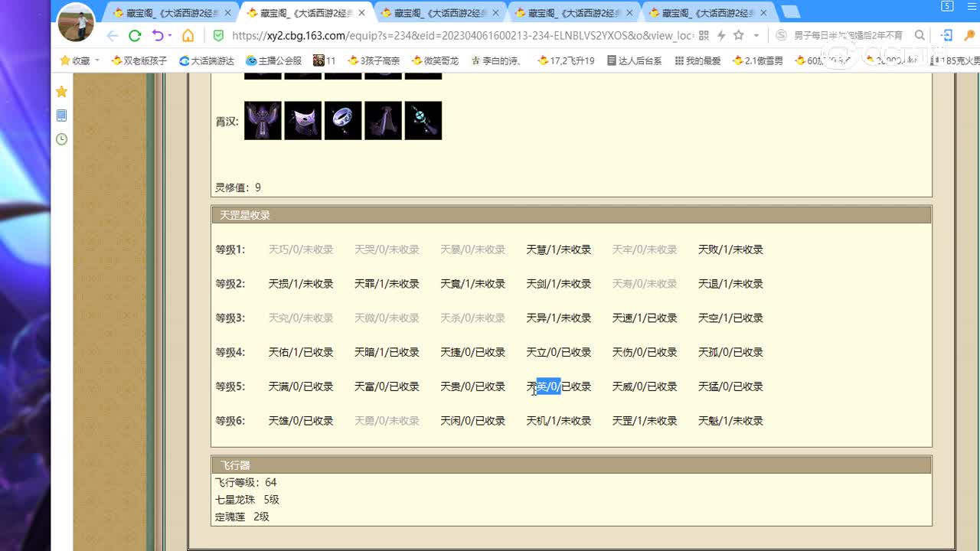The height and width of the screenshot is (551, 980).
Task: Click the 天空/1/已收录 entry
Action: click(x=730, y=318)
